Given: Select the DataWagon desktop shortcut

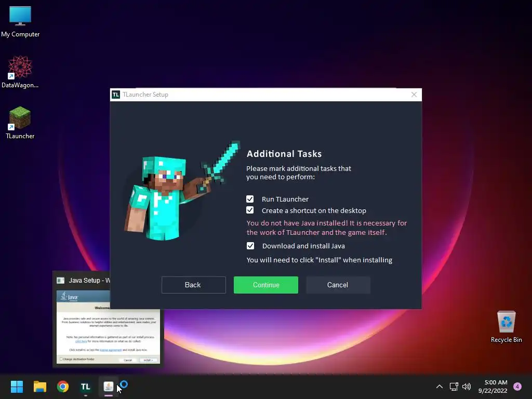Looking at the screenshot, I should [20, 72].
